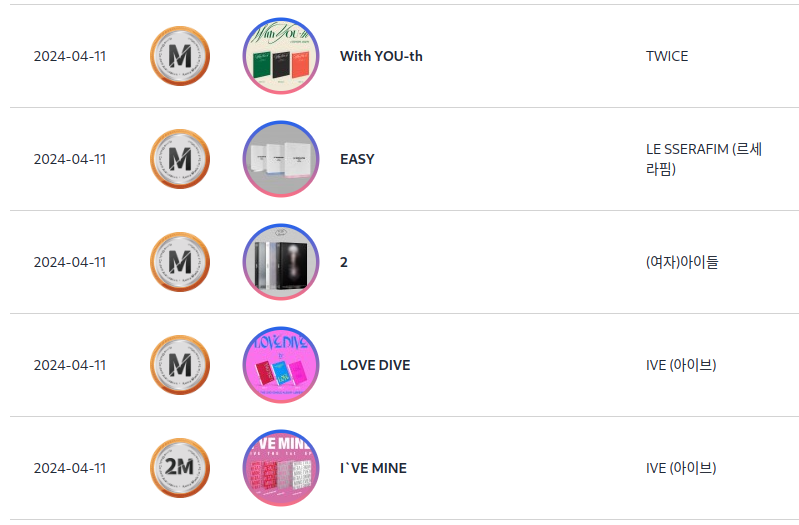Click the Million badge for album 2

180,262
